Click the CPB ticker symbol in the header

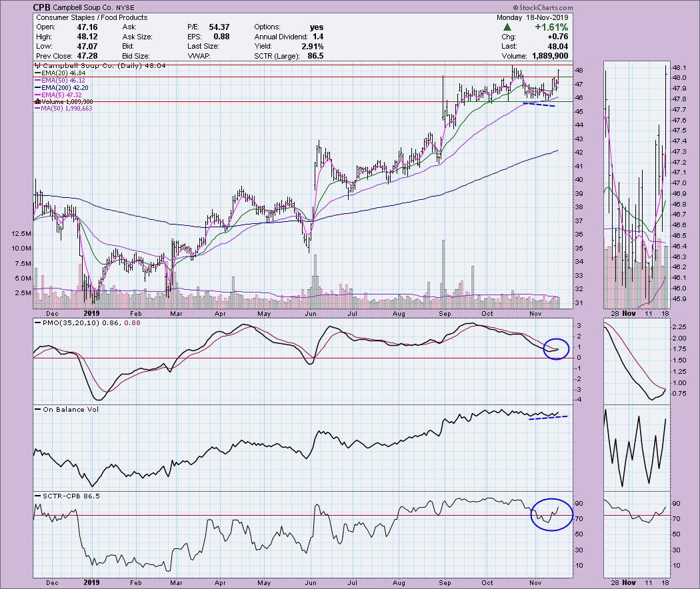click(42, 7)
